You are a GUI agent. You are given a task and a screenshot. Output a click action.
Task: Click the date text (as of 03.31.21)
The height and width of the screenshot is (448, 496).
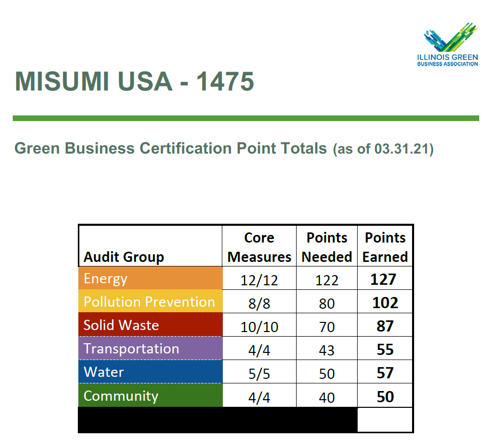tap(383, 149)
